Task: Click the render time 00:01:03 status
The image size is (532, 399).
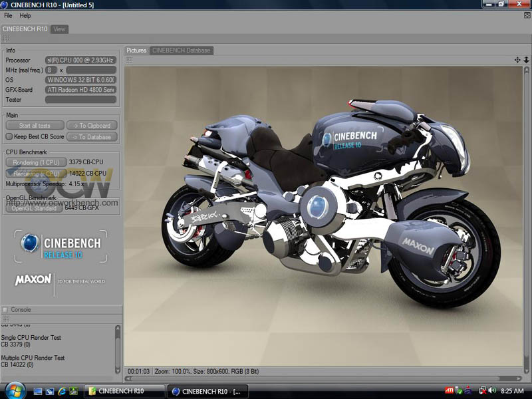Action: tap(138, 372)
